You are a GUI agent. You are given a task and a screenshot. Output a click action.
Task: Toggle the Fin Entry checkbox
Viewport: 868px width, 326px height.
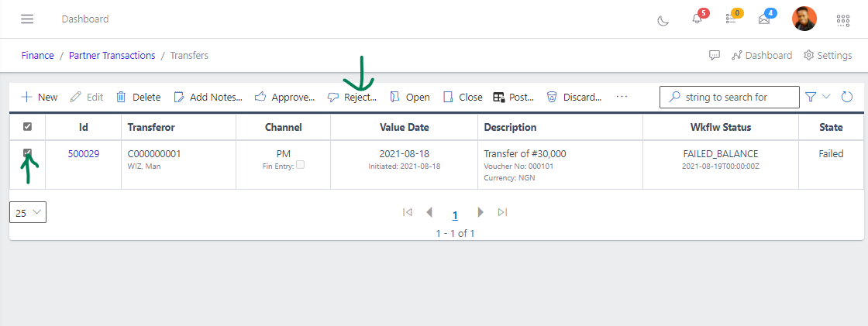pyautogui.click(x=300, y=164)
